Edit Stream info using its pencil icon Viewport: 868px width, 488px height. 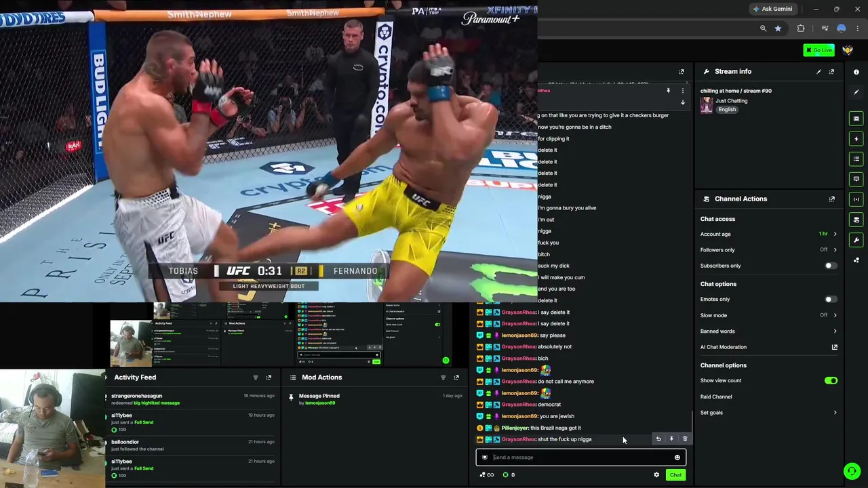tap(818, 72)
